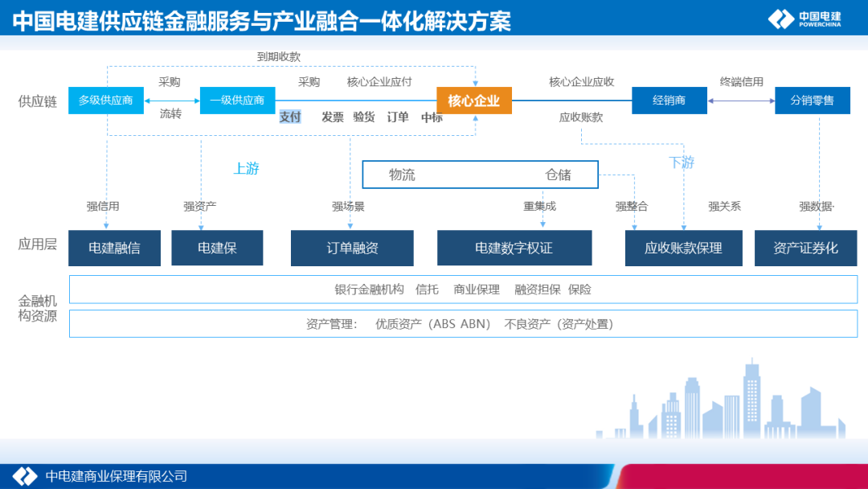Click the 中标 label
The image size is (868, 489).
(432, 117)
